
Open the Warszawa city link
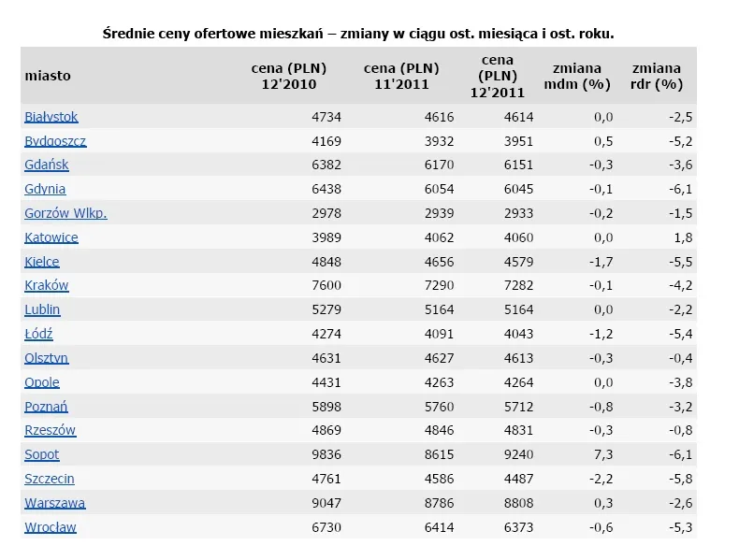coord(54,503)
